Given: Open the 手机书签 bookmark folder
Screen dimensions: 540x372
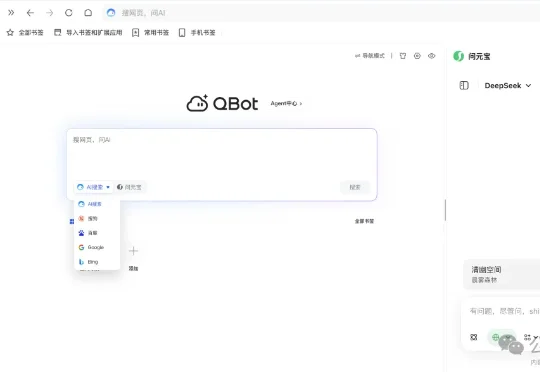Looking at the screenshot, I should coord(197,32).
